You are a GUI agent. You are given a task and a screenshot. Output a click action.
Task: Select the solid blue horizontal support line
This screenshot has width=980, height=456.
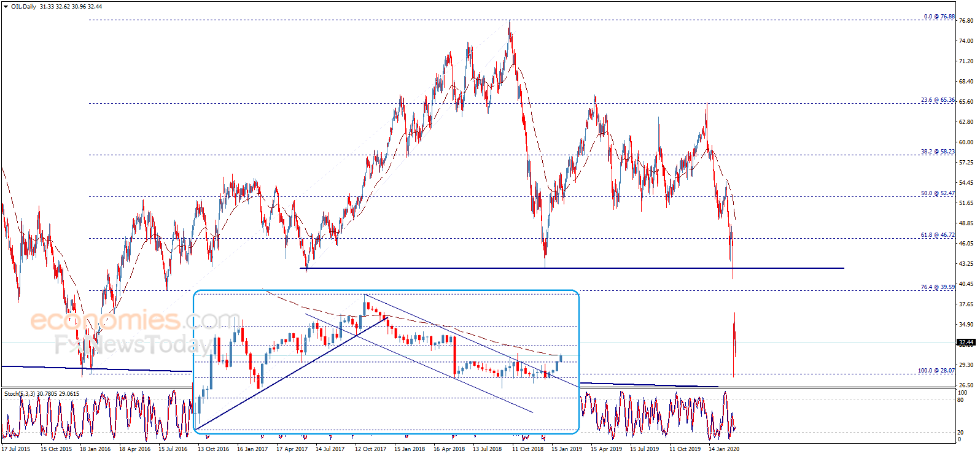pos(572,268)
